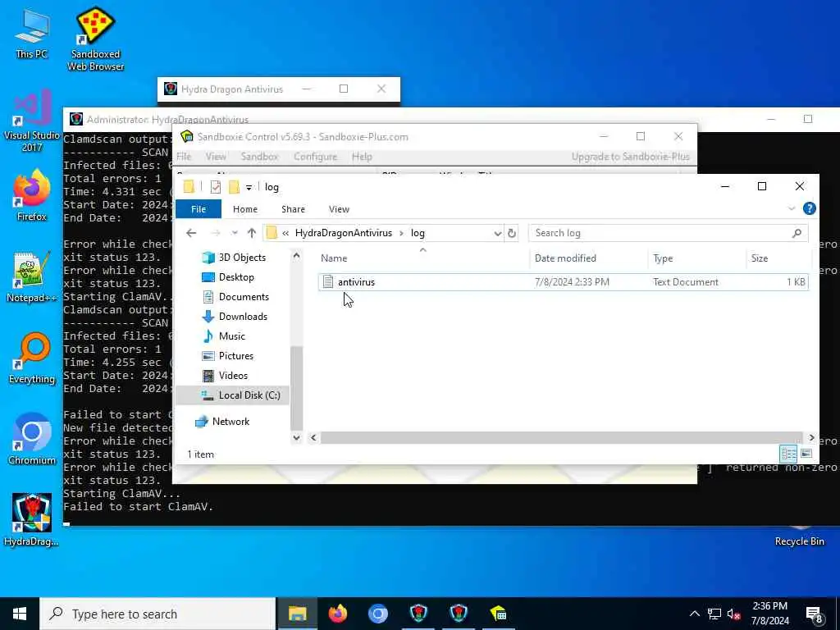
Task: Open Notepad++ desktop shortcut
Action: (x=32, y=277)
